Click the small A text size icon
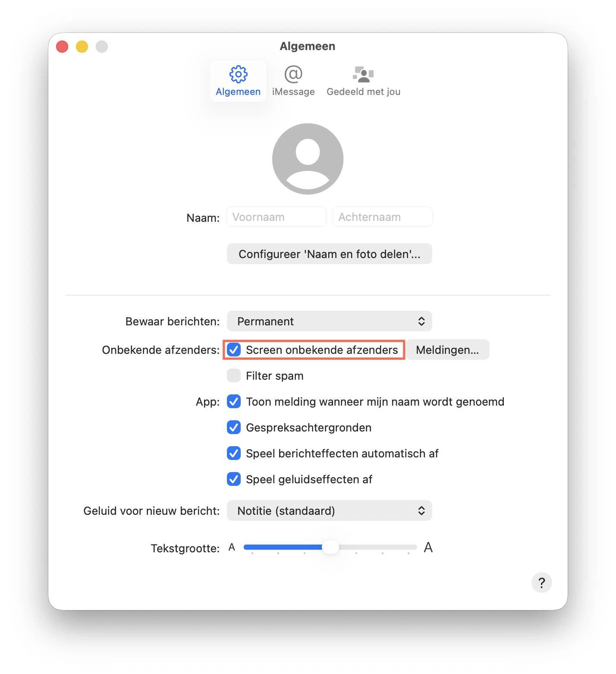Image resolution: width=616 pixels, height=674 pixels. click(232, 548)
